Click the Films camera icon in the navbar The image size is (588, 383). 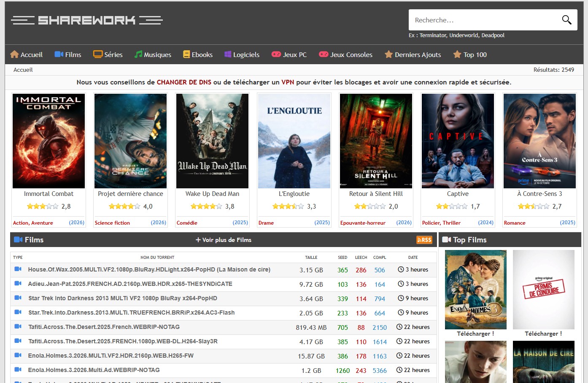[59, 54]
